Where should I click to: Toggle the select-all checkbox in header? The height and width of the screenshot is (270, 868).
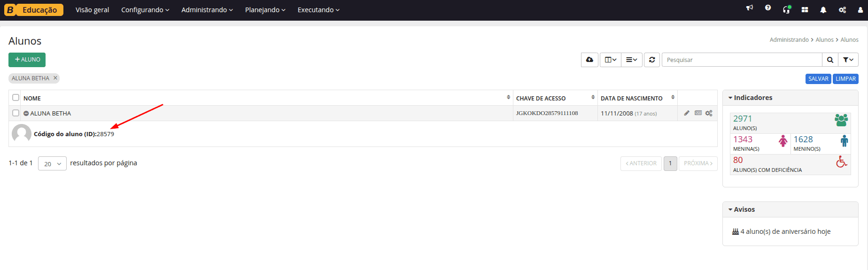tap(16, 98)
